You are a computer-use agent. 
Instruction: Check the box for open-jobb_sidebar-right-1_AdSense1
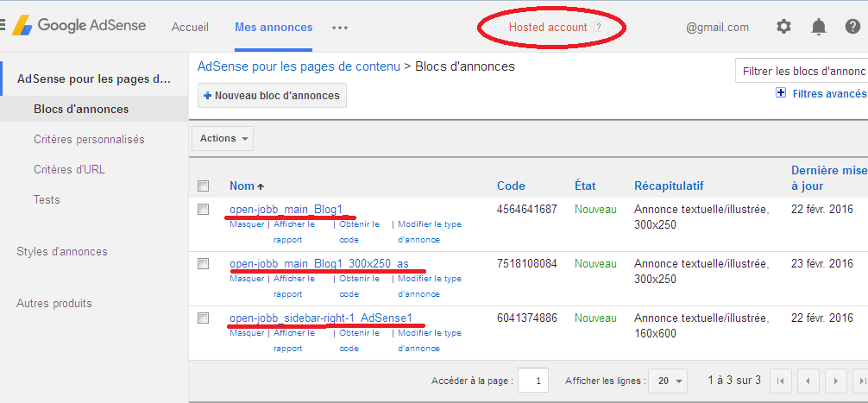point(203,318)
